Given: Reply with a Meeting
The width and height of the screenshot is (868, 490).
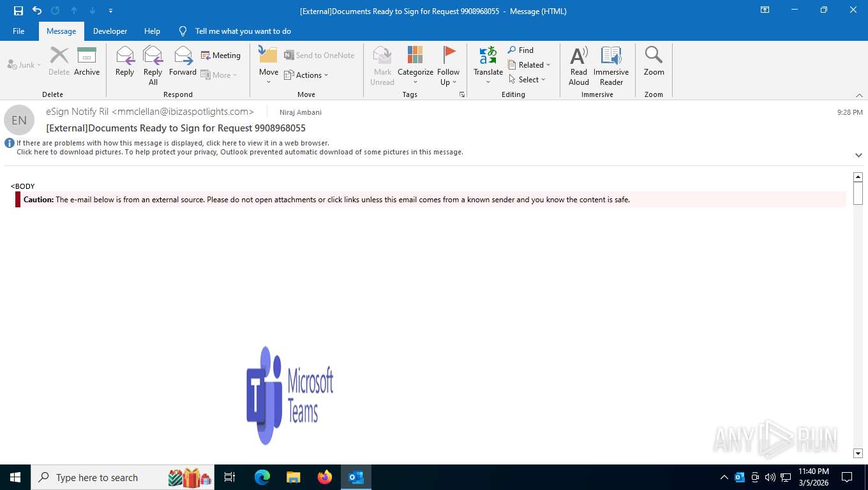Looking at the screenshot, I should coord(221,56).
